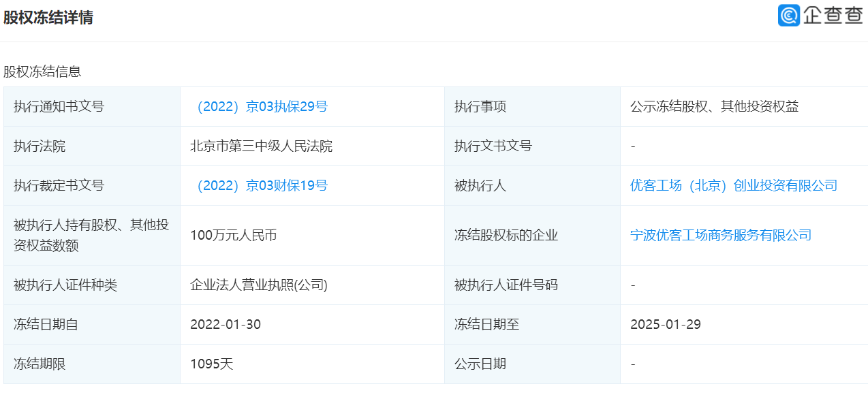The height and width of the screenshot is (397, 868).
Task: Click the 公示冻结股权、其他投资权益 cell
Action: point(714,107)
